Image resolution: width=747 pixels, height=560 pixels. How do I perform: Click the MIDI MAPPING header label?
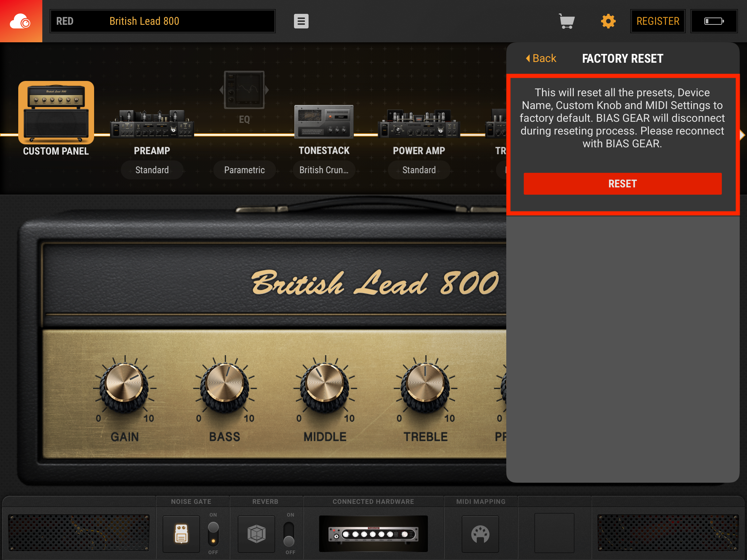[x=481, y=502]
